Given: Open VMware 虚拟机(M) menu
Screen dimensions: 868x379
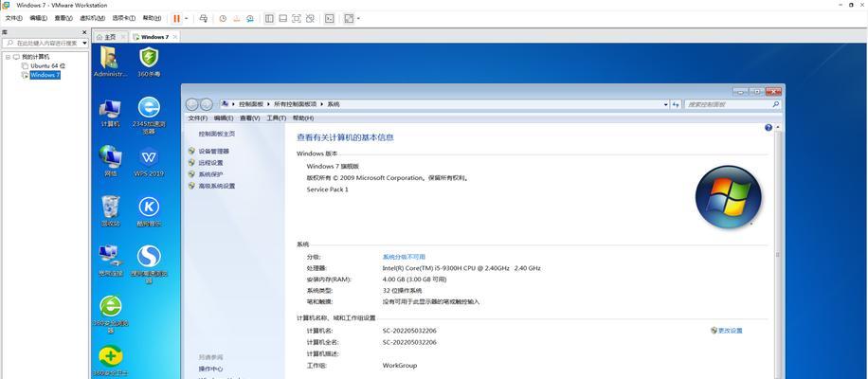Looking at the screenshot, I should [92, 18].
